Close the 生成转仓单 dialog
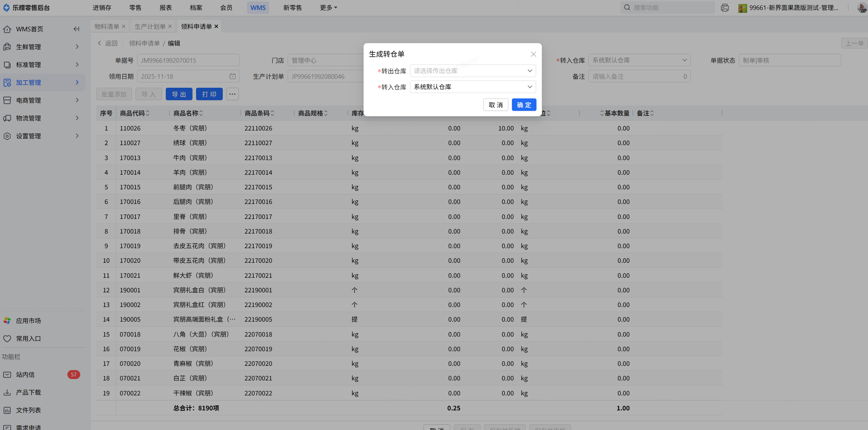Viewport: 868px width, 430px height. (x=533, y=54)
